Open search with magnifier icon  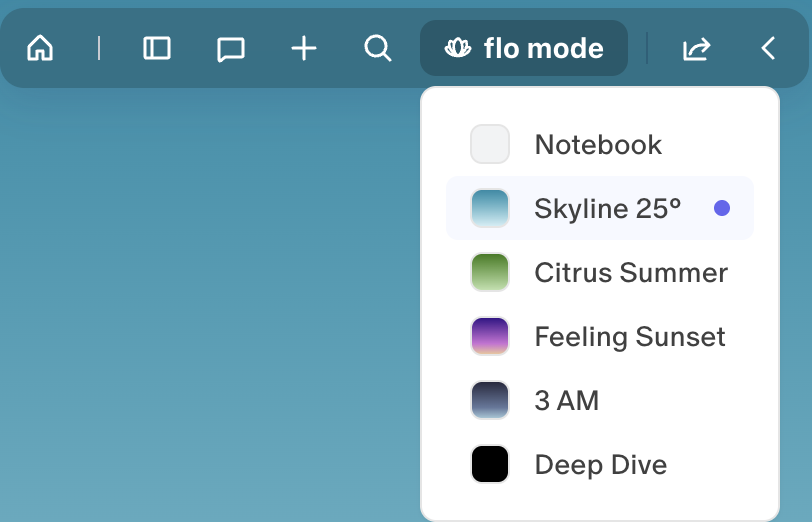click(x=378, y=48)
